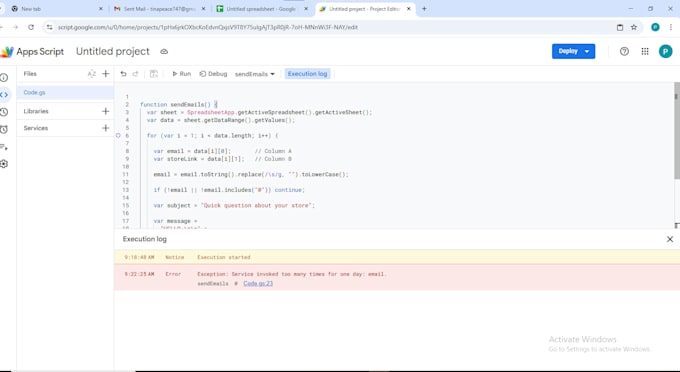Click the Execution log panel heading
680x372 pixels.
coord(144,239)
